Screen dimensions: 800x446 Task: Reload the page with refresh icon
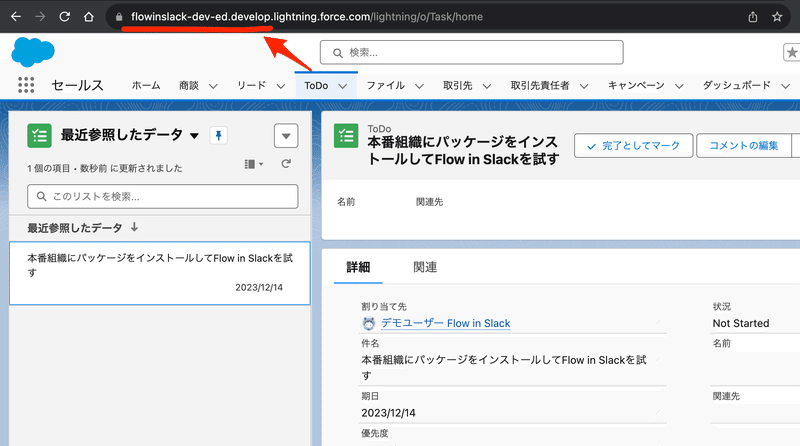(x=64, y=17)
